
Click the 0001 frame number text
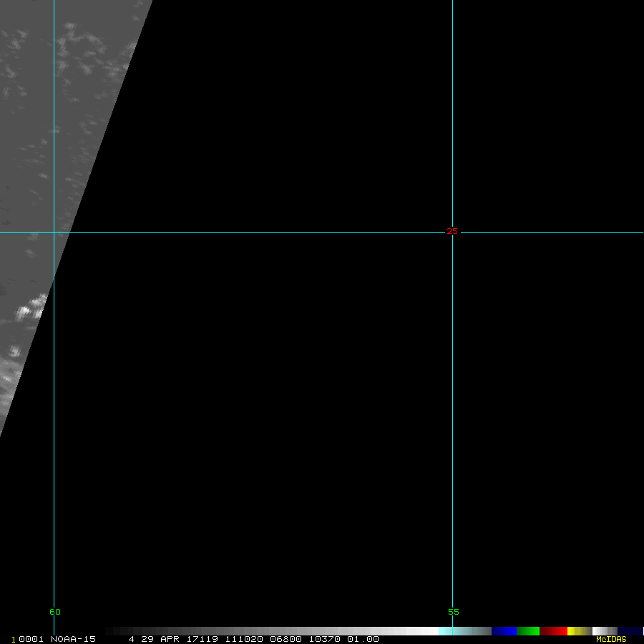tap(30, 639)
